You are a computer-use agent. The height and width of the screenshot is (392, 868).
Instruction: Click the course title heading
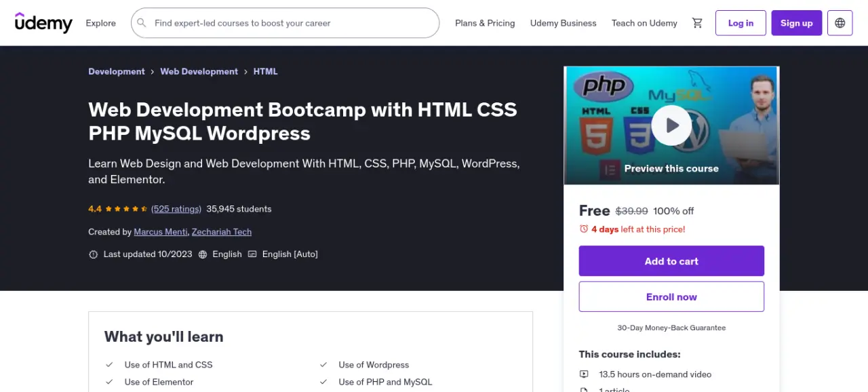(302, 121)
